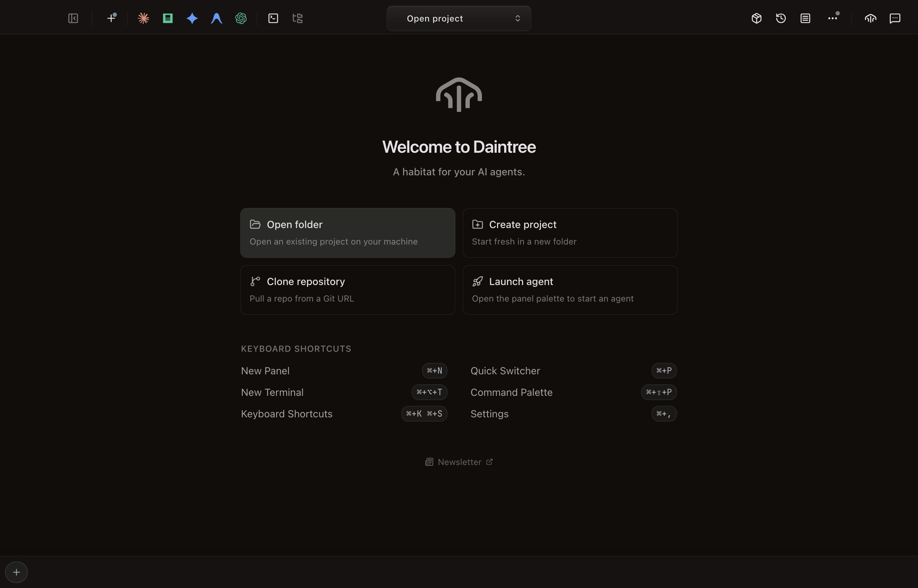Launch the Gemini blue sparkle agent
This screenshot has width=918, height=588.
[x=192, y=18]
